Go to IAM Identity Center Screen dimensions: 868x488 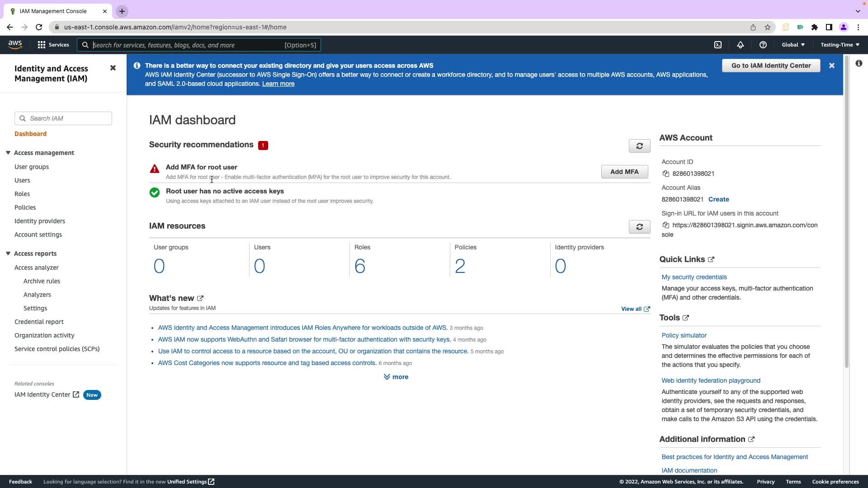point(771,66)
